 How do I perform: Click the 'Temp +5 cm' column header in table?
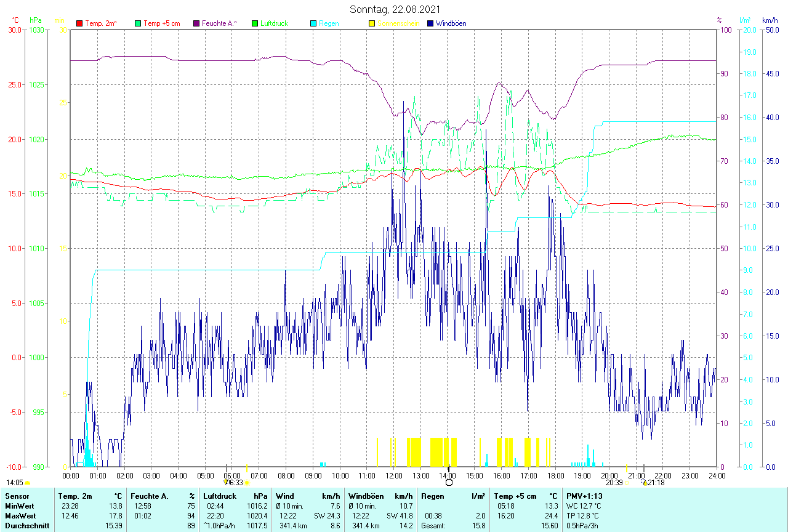coord(515,496)
